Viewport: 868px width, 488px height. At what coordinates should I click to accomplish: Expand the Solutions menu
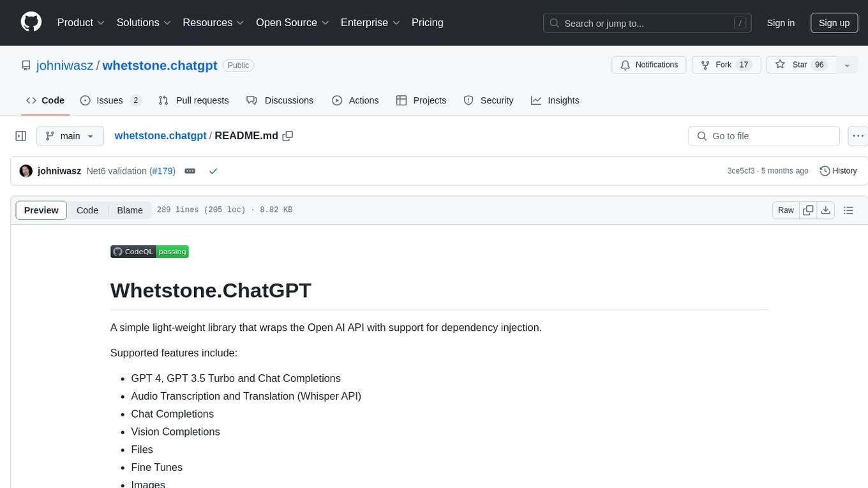pyautogui.click(x=144, y=22)
